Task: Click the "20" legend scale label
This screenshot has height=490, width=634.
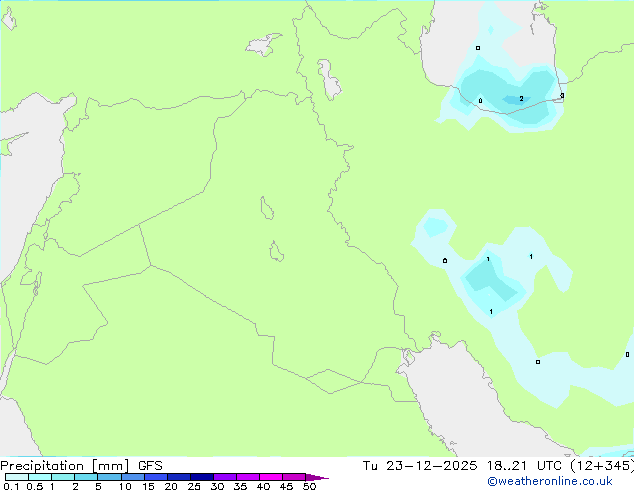Action: coord(171,486)
